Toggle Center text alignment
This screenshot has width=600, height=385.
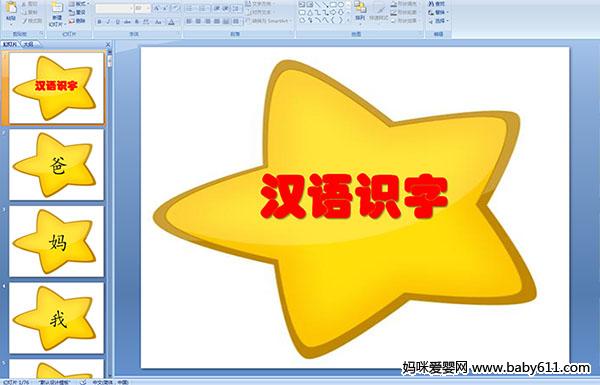coord(198,21)
